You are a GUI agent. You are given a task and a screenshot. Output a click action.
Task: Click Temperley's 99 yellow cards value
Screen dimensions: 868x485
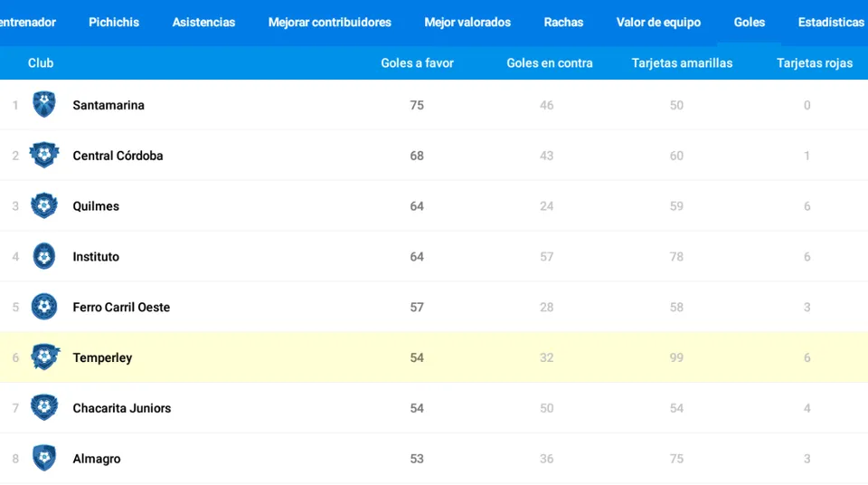point(676,357)
